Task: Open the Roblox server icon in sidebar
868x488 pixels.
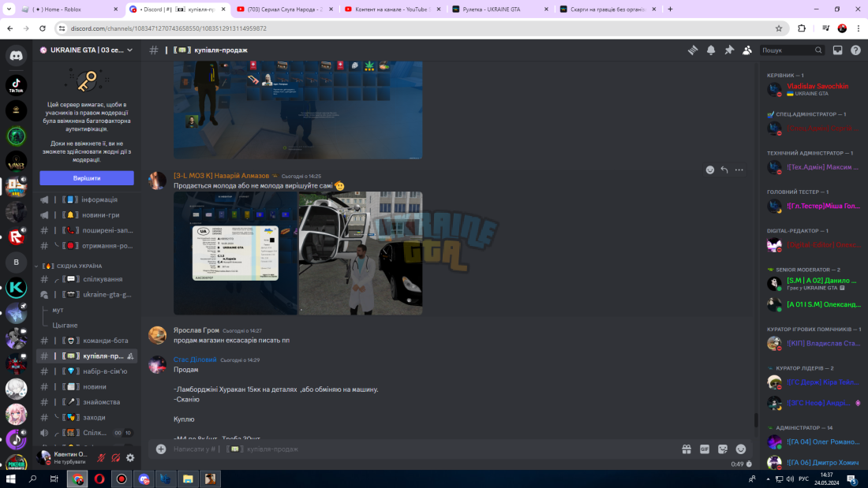Action: 16,237
